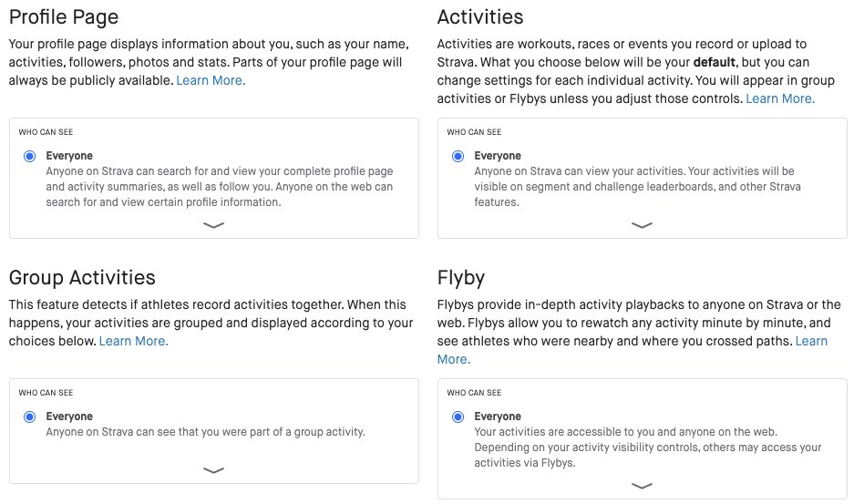Open the Learn More link for Activities
The width and height of the screenshot is (854, 504).
click(780, 98)
